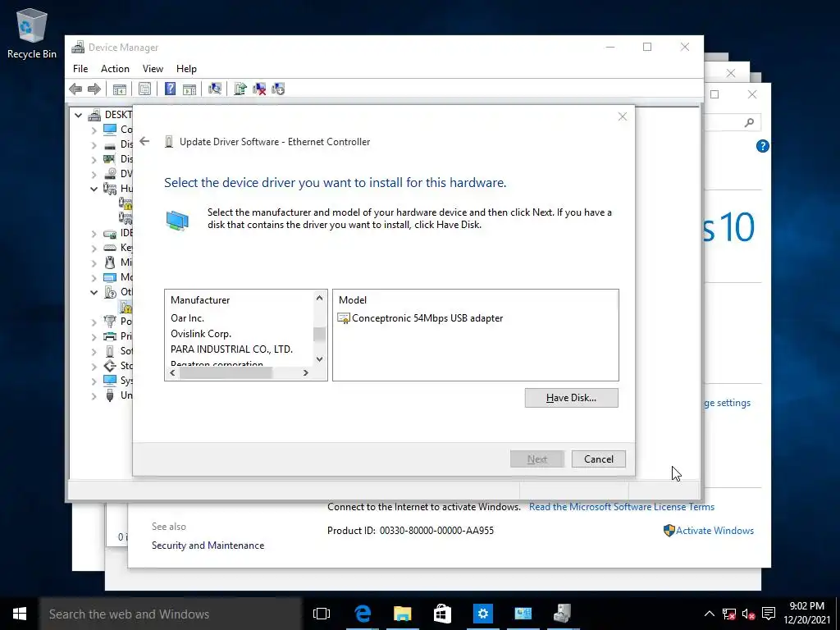
Task: Toggle the show/hide action pane toolbar icon
Action: coord(189,89)
